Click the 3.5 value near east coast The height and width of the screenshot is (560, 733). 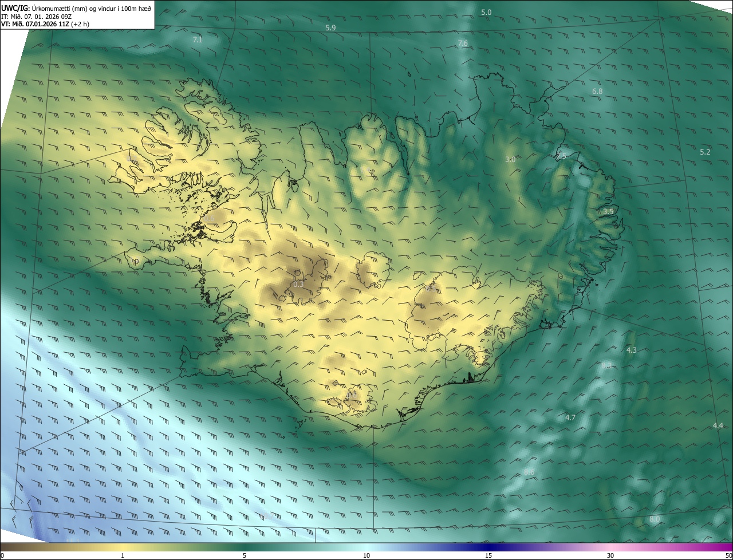pos(608,211)
